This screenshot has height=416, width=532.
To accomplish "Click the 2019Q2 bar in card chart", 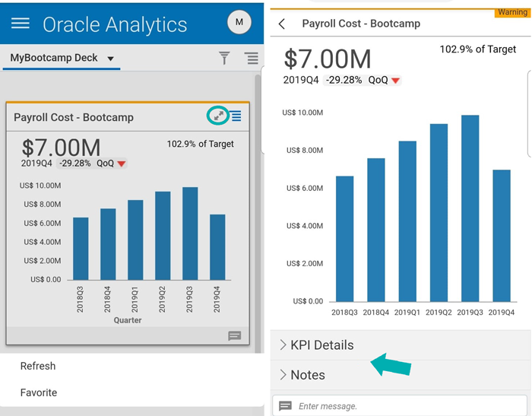I will (163, 236).
